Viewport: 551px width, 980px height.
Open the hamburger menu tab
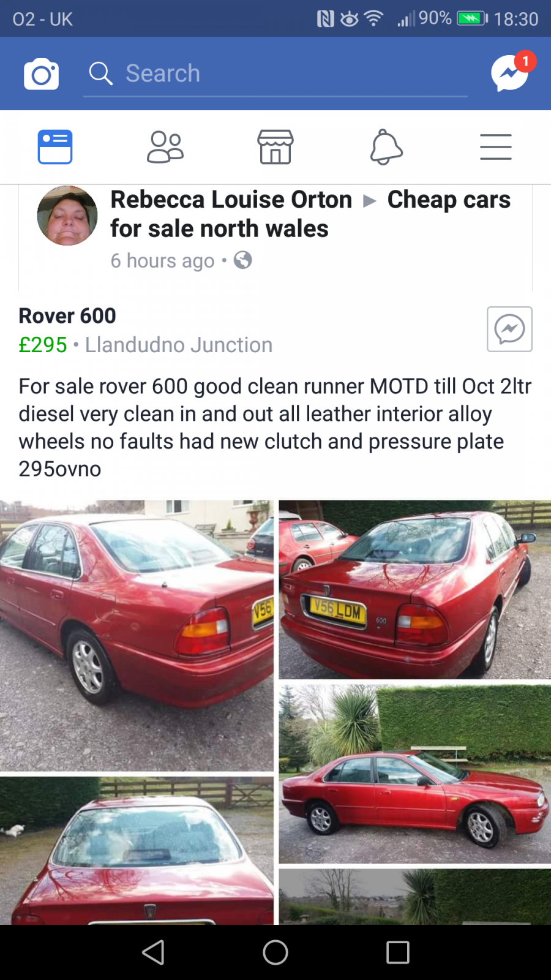pos(496,147)
